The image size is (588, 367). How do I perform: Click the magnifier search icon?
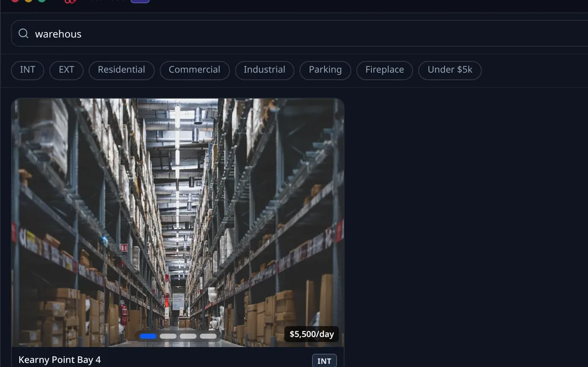[23, 33]
